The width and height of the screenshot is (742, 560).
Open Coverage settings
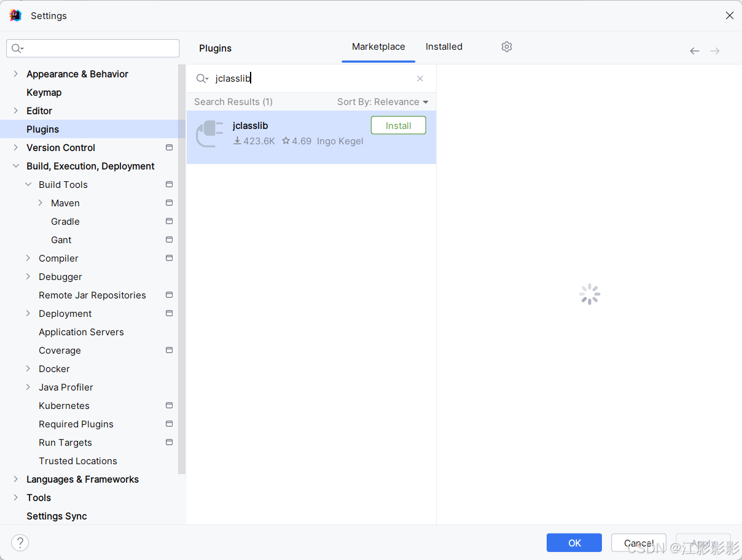coord(60,350)
